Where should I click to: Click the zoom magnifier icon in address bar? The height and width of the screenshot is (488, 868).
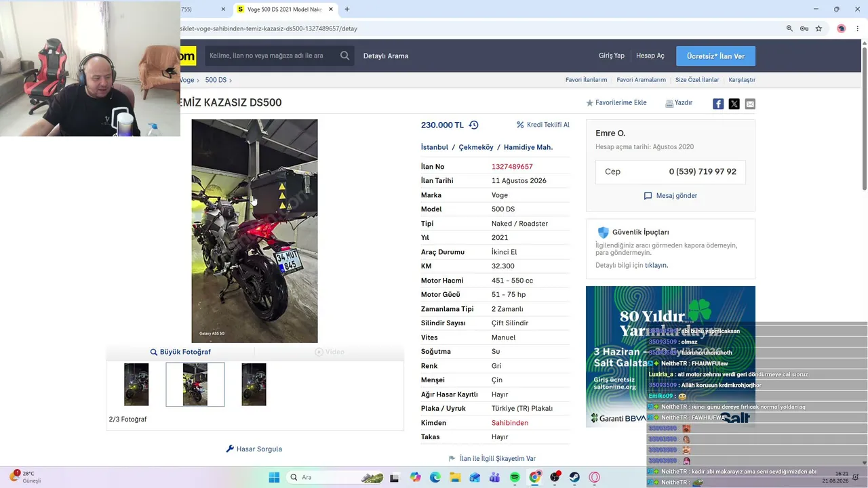(789, 28)
